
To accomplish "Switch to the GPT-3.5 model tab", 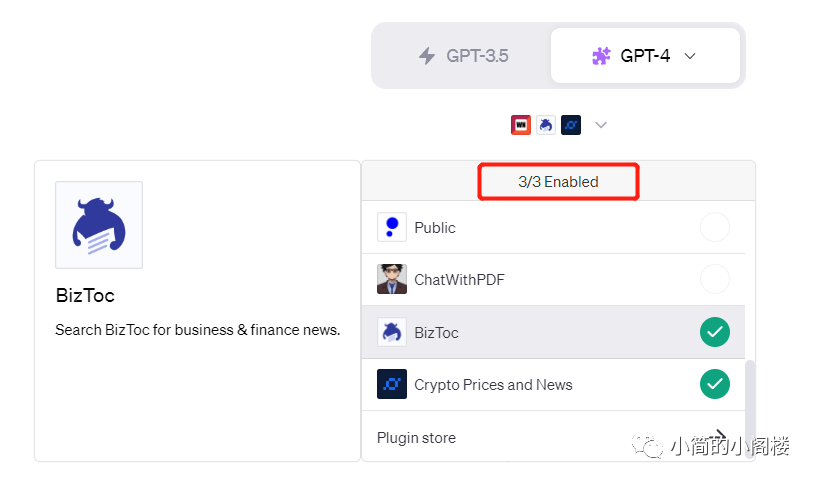I will 463,56.
